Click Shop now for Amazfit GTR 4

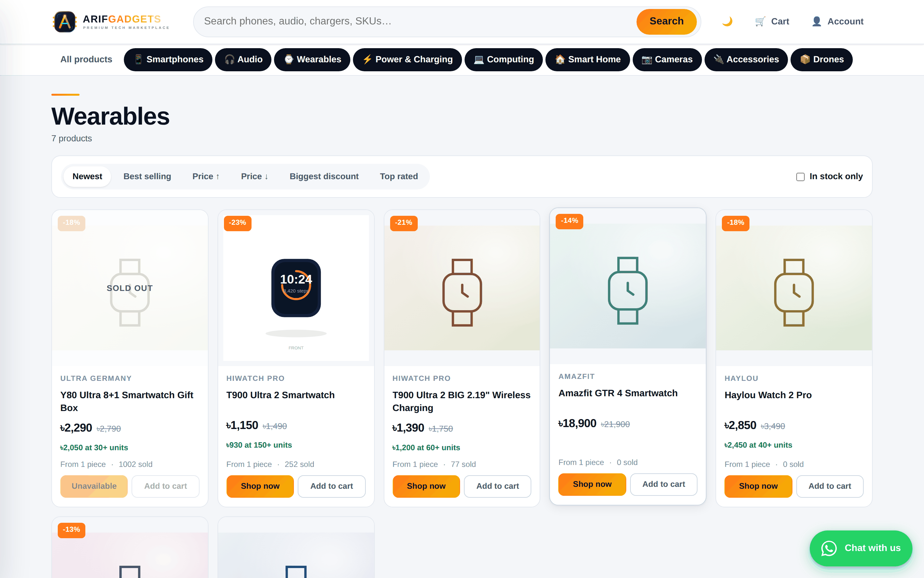coord(592,484)
